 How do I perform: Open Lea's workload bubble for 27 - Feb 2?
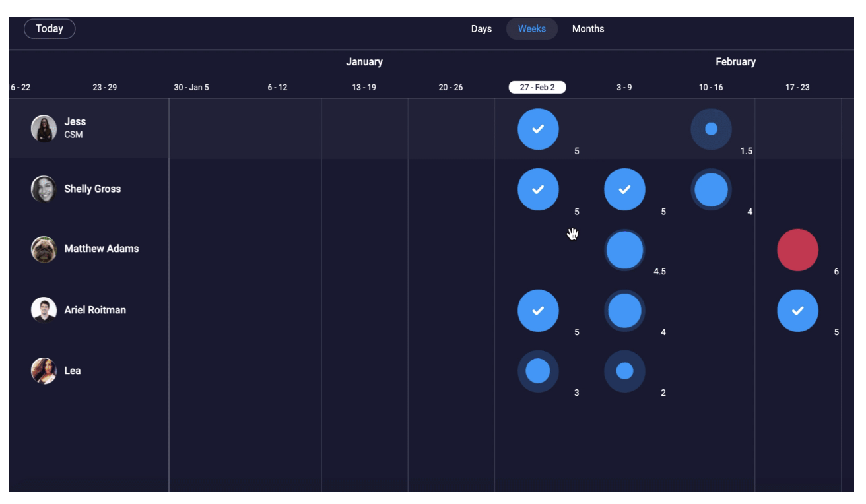[538, 371]
